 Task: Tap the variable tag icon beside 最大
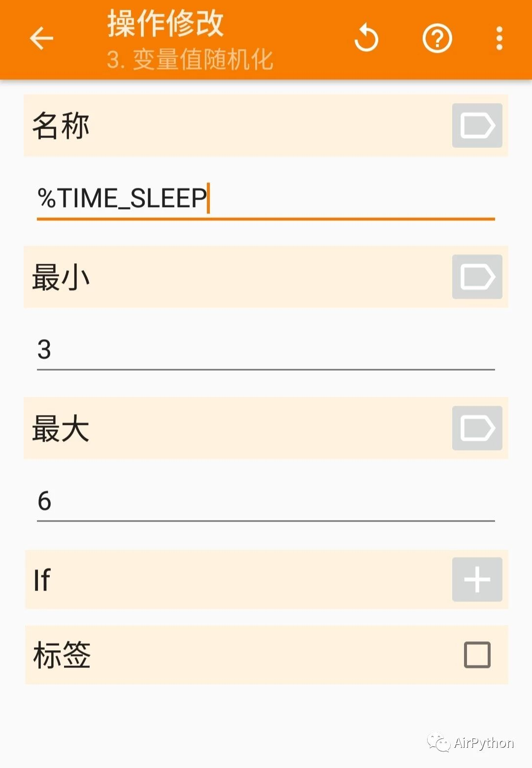477,428
